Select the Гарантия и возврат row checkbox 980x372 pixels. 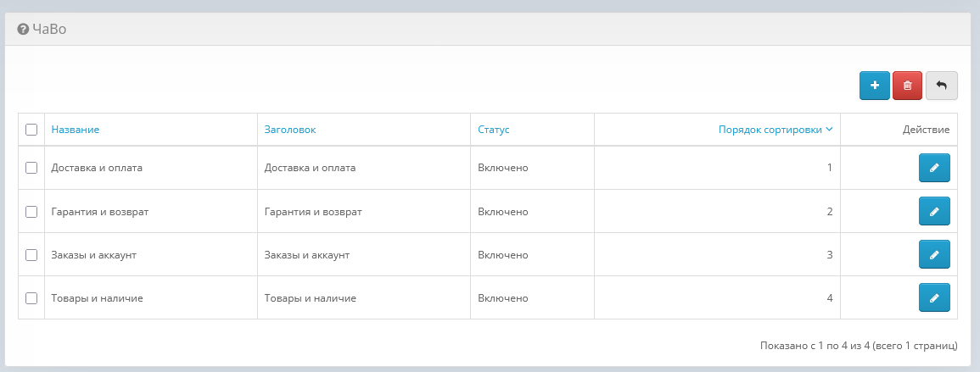(x=31, y=211)
